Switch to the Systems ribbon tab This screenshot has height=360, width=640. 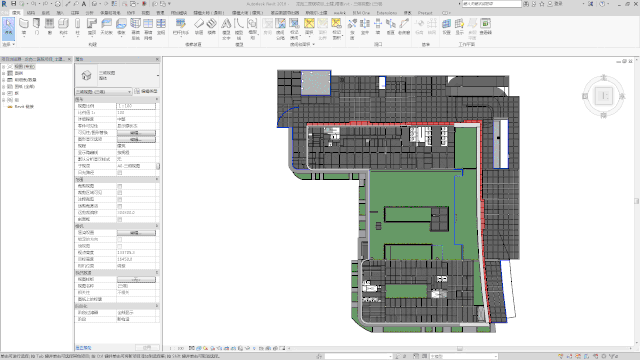click(46, 13)
